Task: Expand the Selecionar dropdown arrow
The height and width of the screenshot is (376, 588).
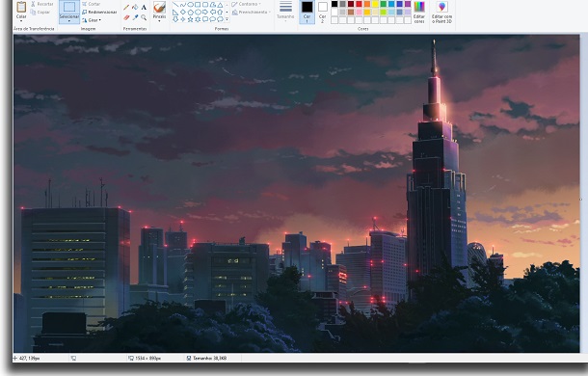Action: click(x=69, y=21)
